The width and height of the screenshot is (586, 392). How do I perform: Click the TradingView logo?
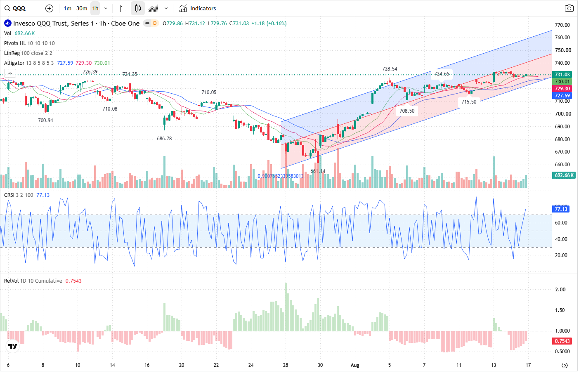[13, 346]
